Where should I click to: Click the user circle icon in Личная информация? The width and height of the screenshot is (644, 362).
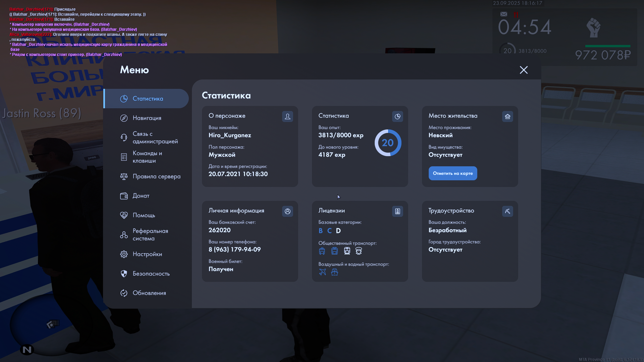[x=287, y=211]
